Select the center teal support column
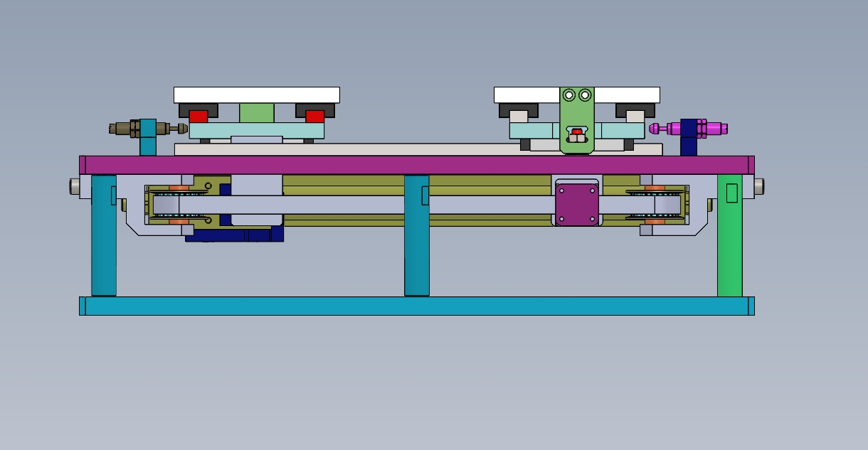This screenshot has width=868, height=450. point(416,235)
